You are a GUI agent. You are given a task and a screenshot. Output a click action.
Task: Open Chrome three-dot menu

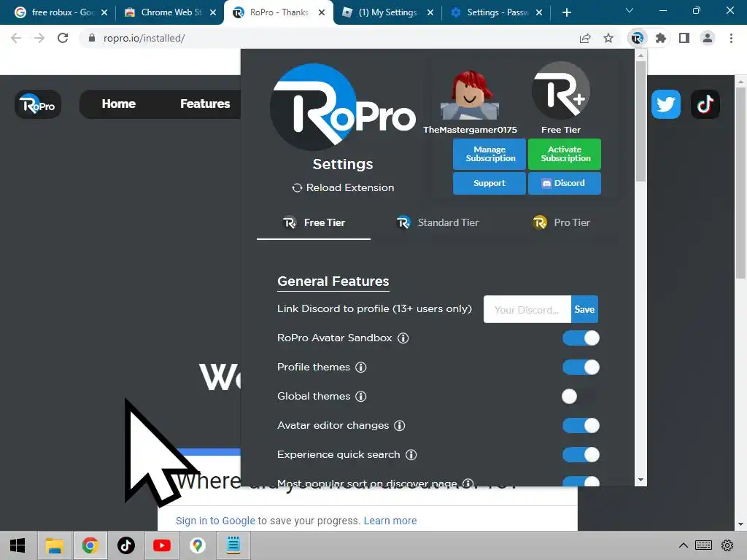tap(731, 38)
